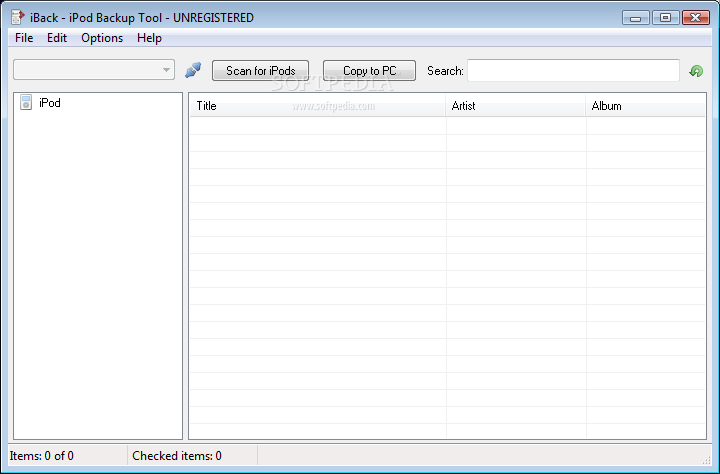Click the iPod device icon in sidebar

click(26, 102)
